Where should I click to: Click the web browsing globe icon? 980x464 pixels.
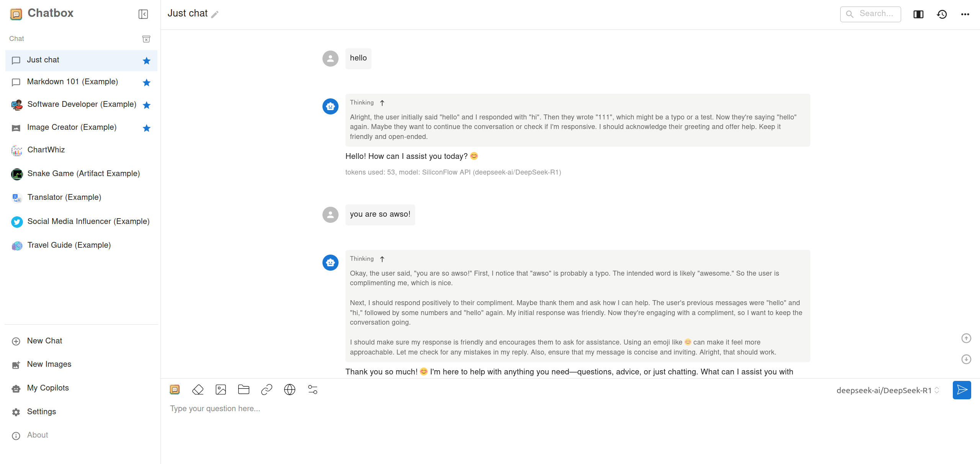290,390
